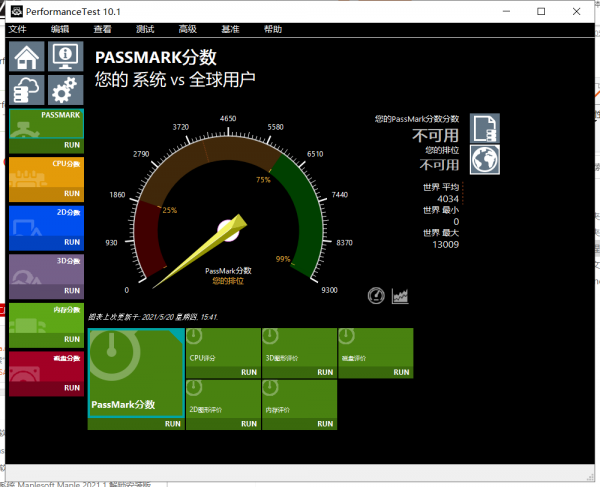Switch to distribution chart view icon
Image resolution: width=600 pixels, height=487 pixels.
pos(400,296)
